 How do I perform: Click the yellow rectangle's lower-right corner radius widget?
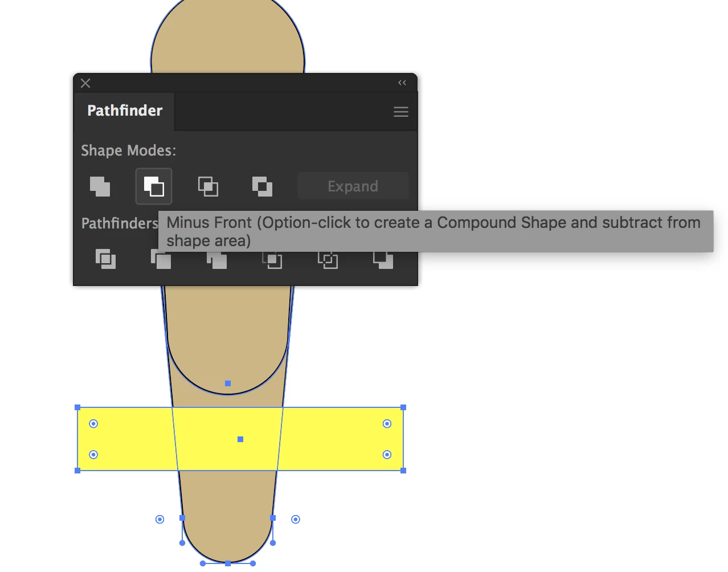click(387, 455)
